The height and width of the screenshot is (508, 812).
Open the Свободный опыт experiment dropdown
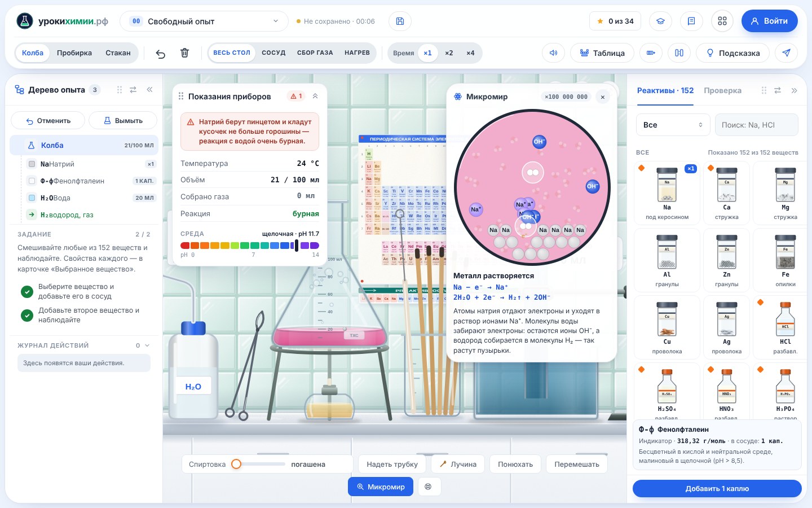(204, 21)
